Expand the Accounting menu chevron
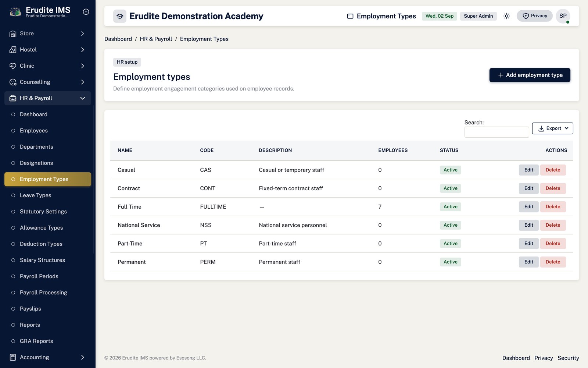This screenshot has width=588, height=368. (x=83, y=357)
